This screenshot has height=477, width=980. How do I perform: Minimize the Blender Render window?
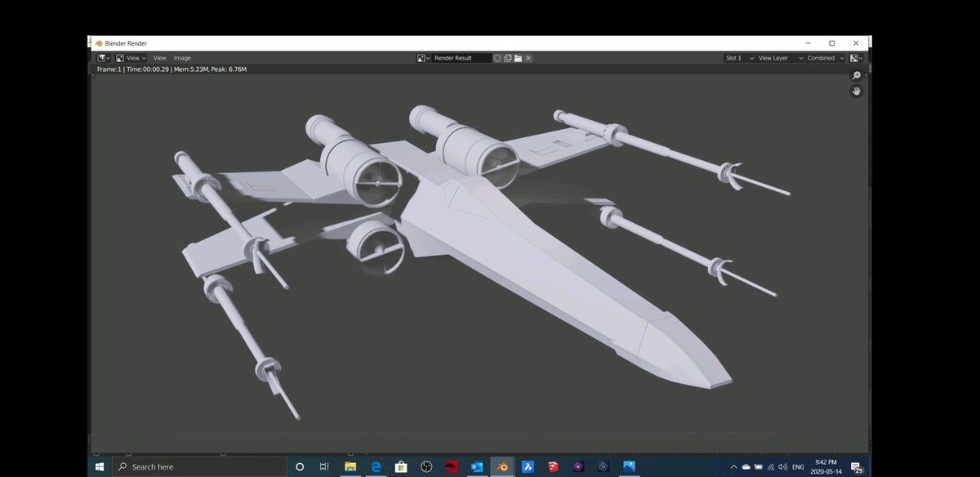[x=808, y=42]
